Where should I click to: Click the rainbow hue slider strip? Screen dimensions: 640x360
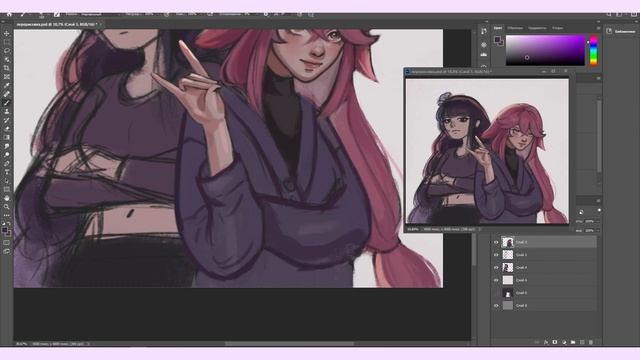click(593, 50)
